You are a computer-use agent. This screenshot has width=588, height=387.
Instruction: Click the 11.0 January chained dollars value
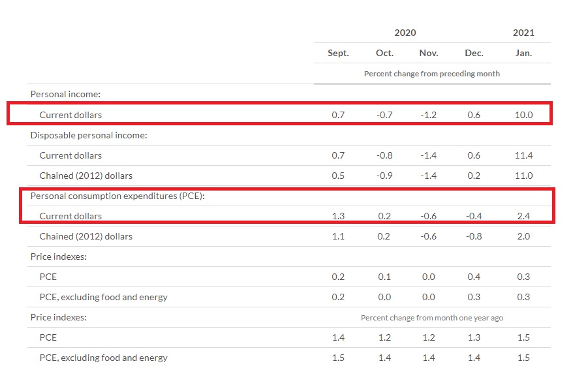point(523,176)
